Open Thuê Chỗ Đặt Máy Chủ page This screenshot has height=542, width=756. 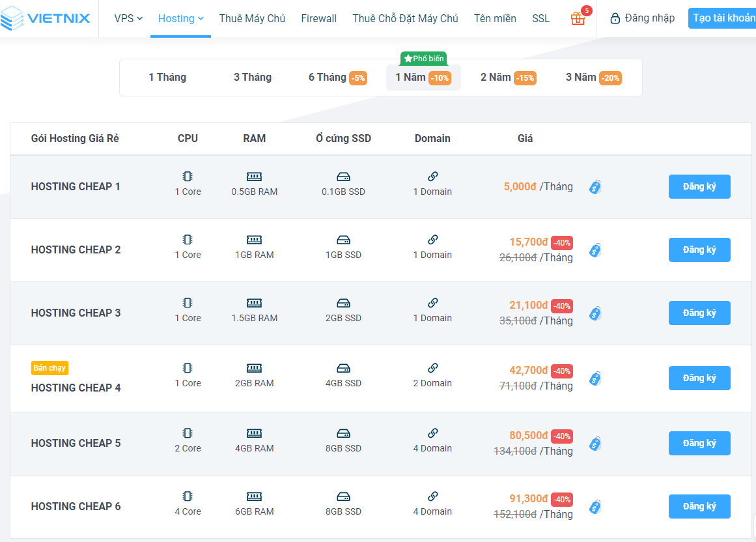pos(405,18)
